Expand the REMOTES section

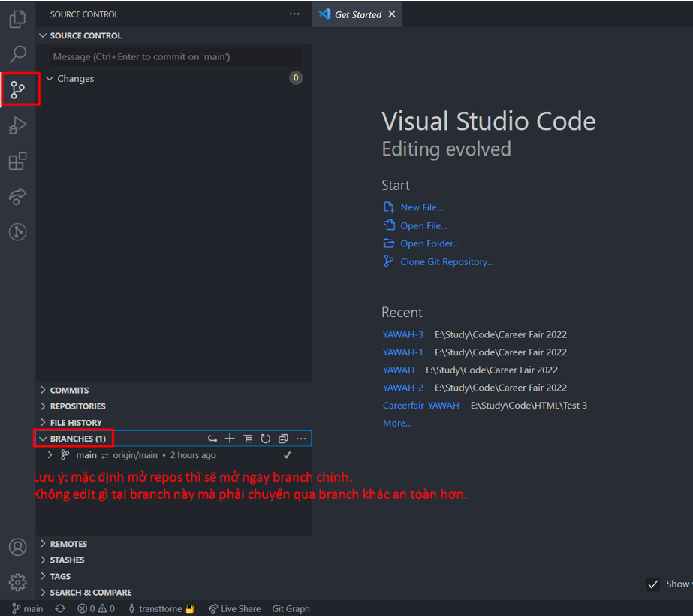[x=43, y=543]
